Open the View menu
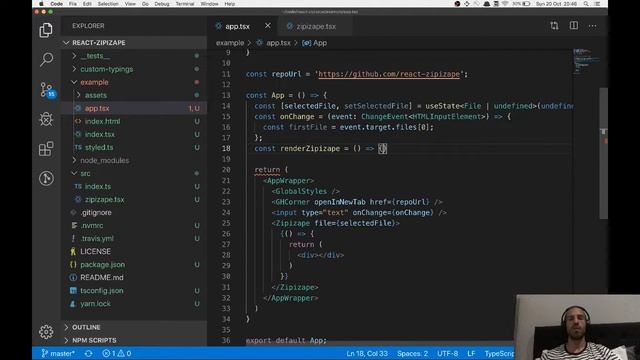Screen dimensions: 640x360 tap(130, 4)
